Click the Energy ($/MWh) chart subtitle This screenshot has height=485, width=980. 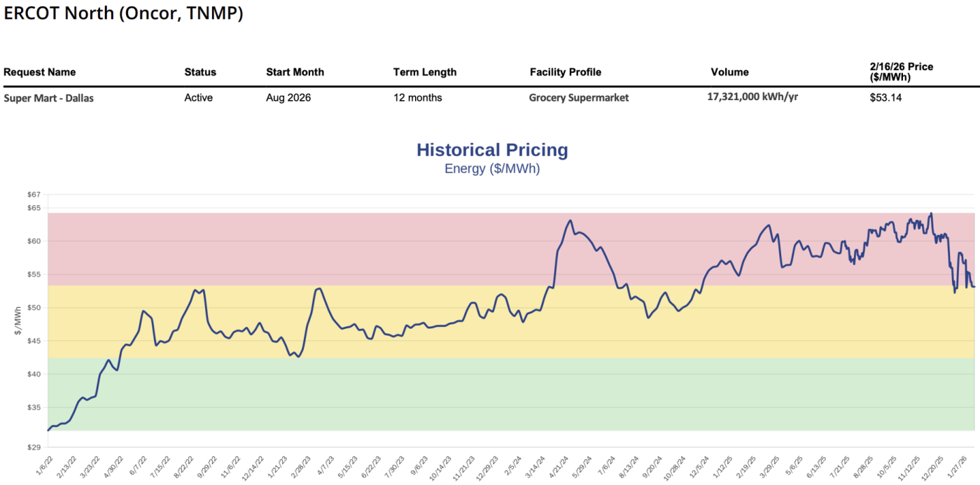click(492, 169)
